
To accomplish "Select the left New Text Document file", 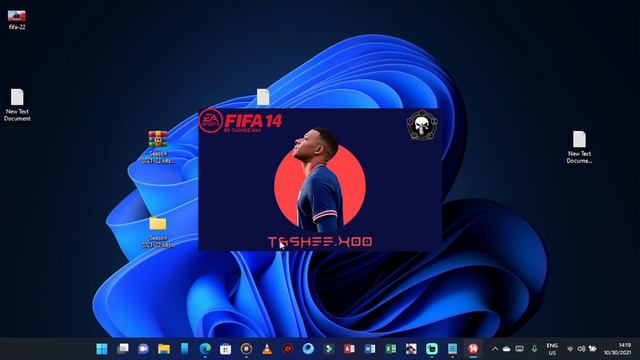I will coord(17,105).
